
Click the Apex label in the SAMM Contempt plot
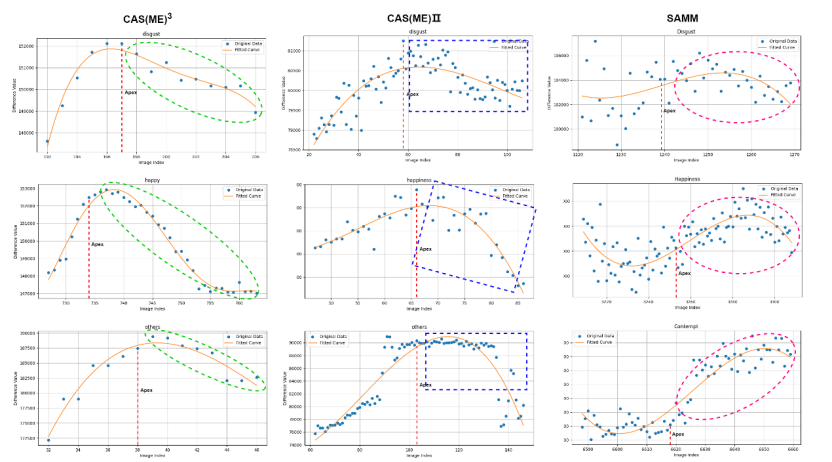click(679, 434)
